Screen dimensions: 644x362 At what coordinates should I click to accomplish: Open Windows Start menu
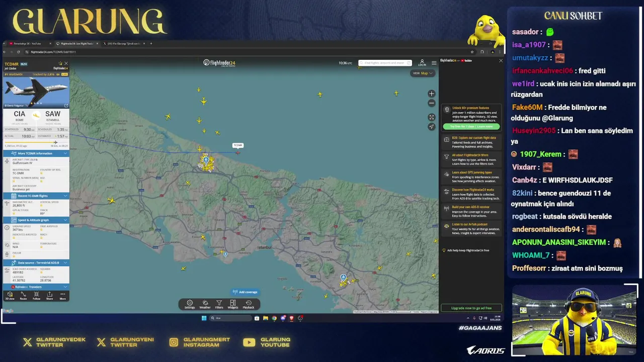click(204, 318)
